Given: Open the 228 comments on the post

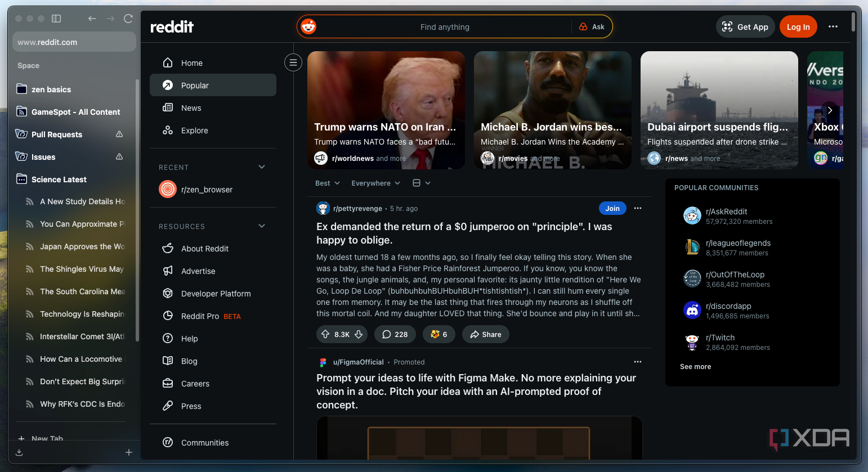Looking at the screenshot, I should point(395,334).
